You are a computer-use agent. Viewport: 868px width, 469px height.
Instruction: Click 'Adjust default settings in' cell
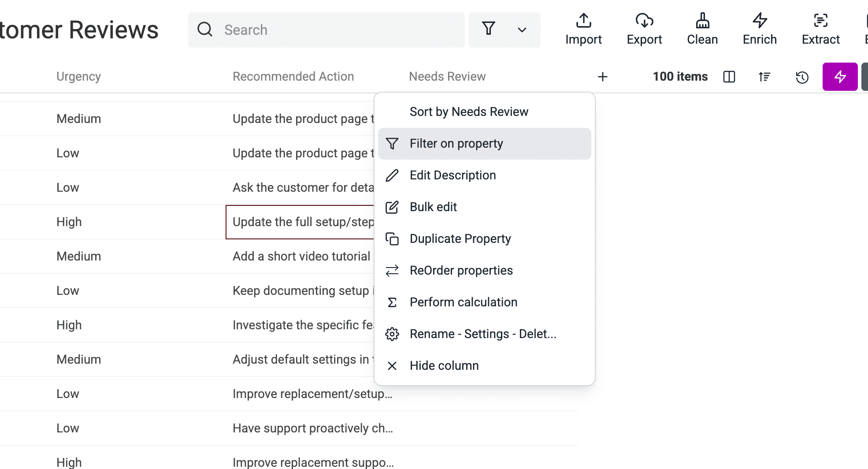[300, 360]
